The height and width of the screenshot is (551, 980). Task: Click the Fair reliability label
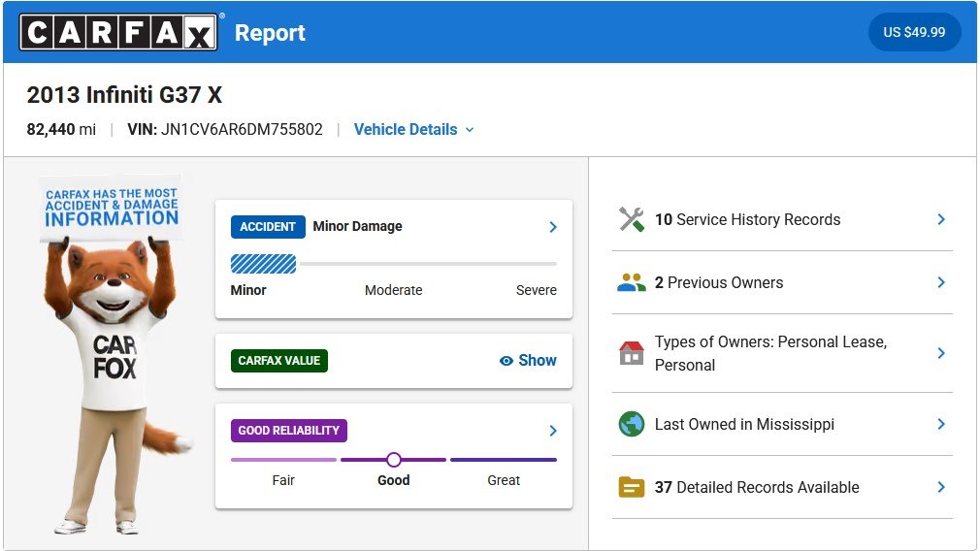tap(283, 480)
